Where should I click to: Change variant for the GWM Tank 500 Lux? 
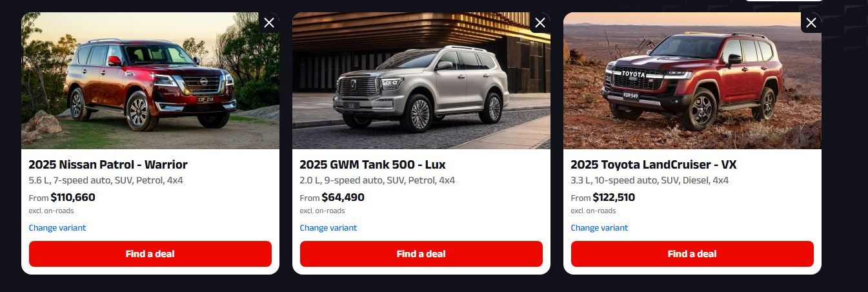click(x=328, y=228)
